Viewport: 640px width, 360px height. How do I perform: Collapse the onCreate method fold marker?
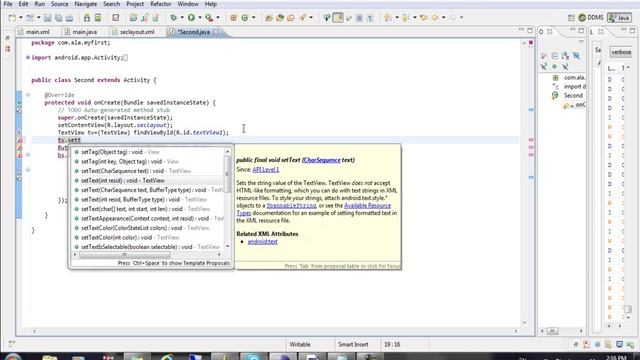click(28, 95)
